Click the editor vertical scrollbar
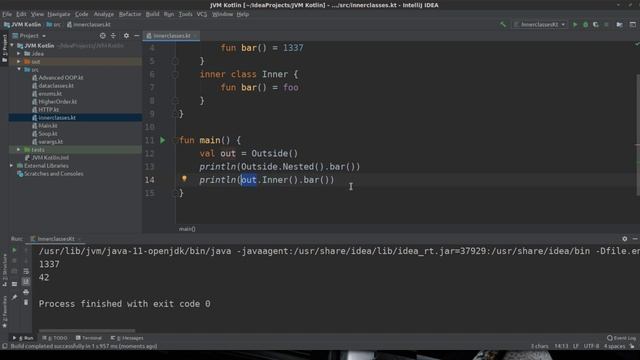The height and width of the screenshot is (360, 640). [637, 135]
